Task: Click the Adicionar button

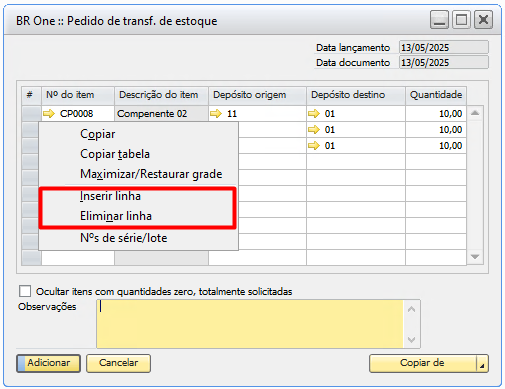Action: (x=48, y=363)
